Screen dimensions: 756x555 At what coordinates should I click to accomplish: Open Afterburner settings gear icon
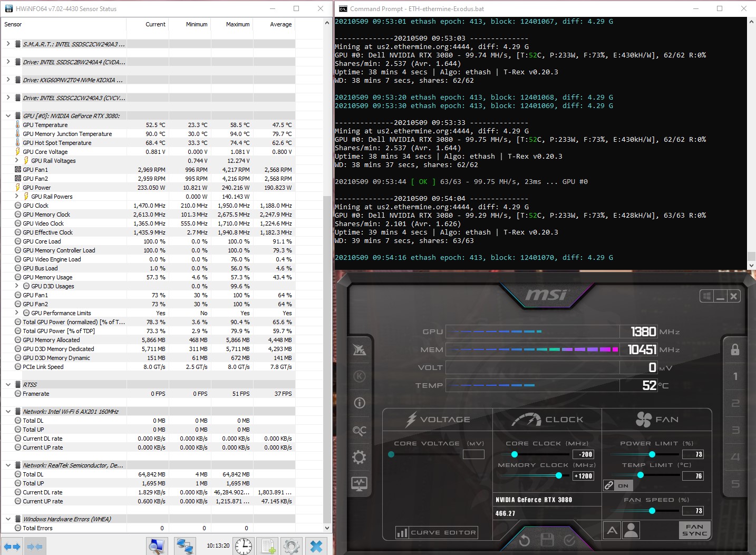[x=360, y=457]
